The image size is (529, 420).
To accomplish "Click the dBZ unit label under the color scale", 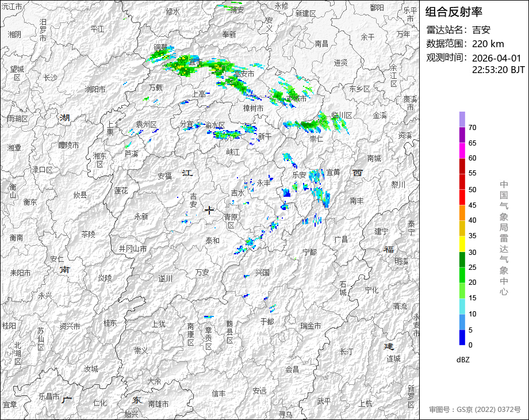I will (x=463, y=360).
